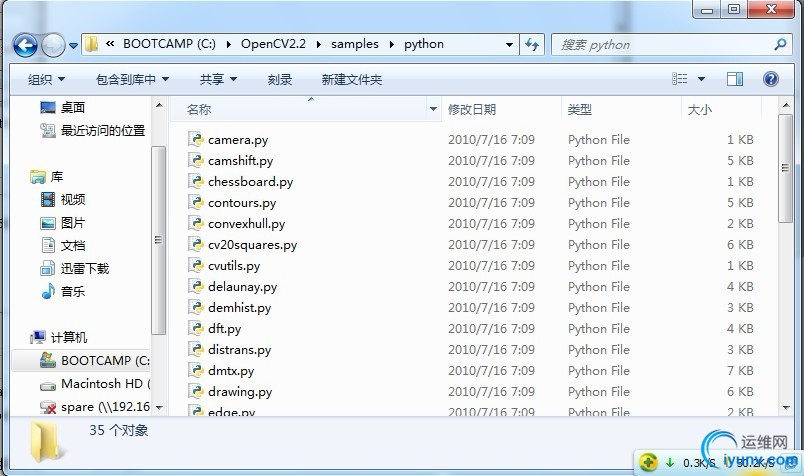Select BOOTCAMP (C:) in the address path
The height and width of the screenshot is (476, 804).
point(169,44)
